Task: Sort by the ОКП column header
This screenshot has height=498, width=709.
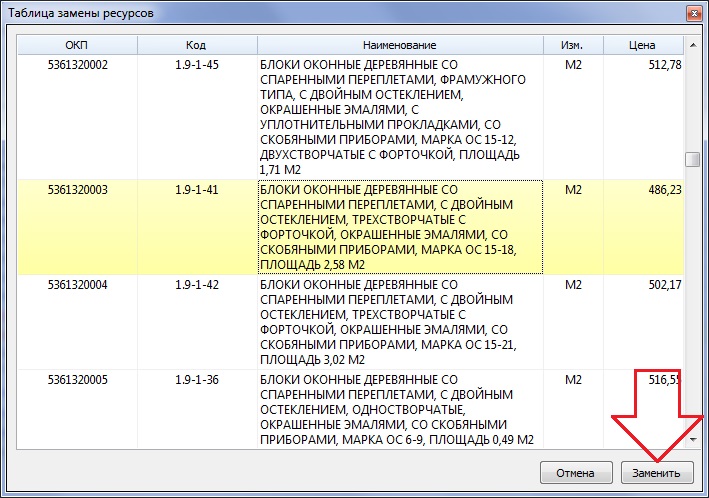Action: 77,45
